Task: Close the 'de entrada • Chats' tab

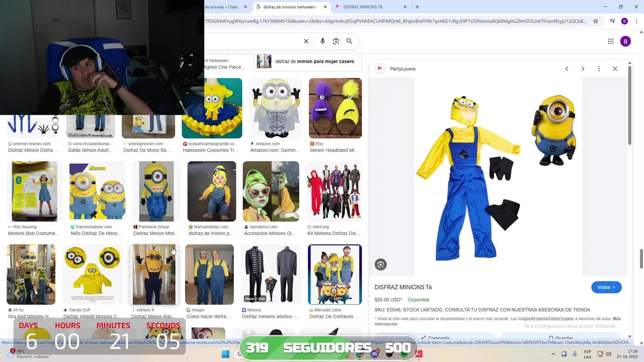Action: click(246, 7)
